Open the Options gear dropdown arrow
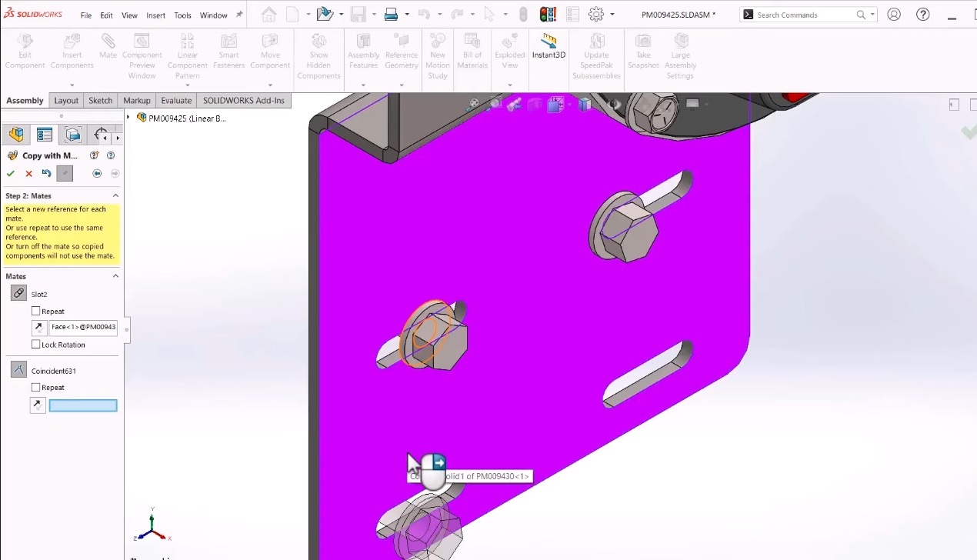This screenshot has height=560, width=977. [x=612, y=15]
